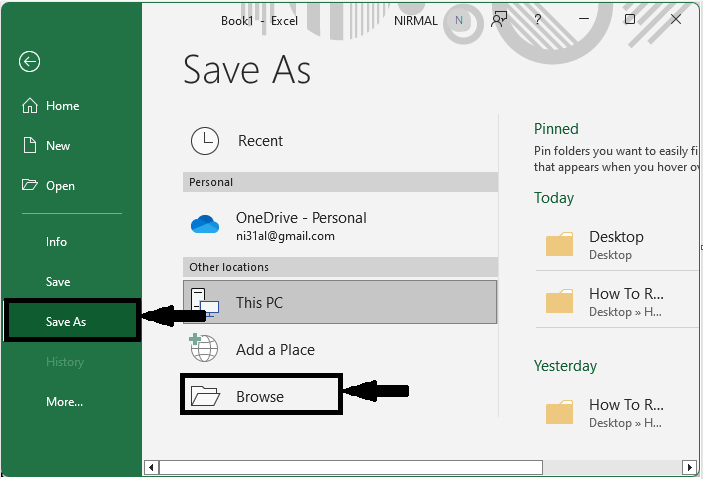
Task: Click the back arrow to exit Backstage
Action: click(x=29, y=62)
